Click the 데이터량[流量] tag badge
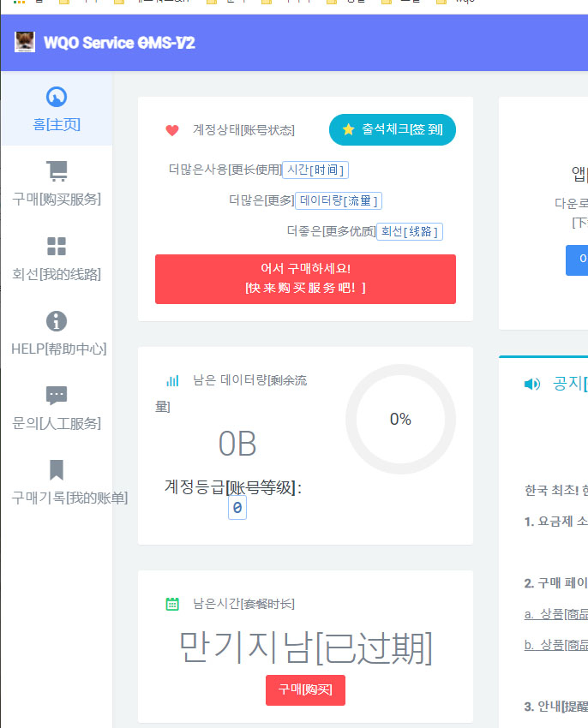588x728 pixels. (339, 200)
